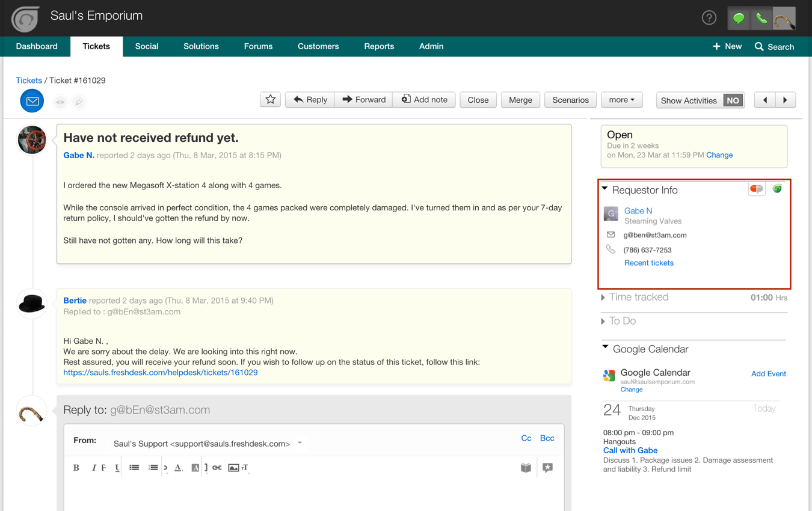Select the green phone icon in the top bar
Image resolution: width=812 pixels, height=511 pixels.
[x=761, y=19]
